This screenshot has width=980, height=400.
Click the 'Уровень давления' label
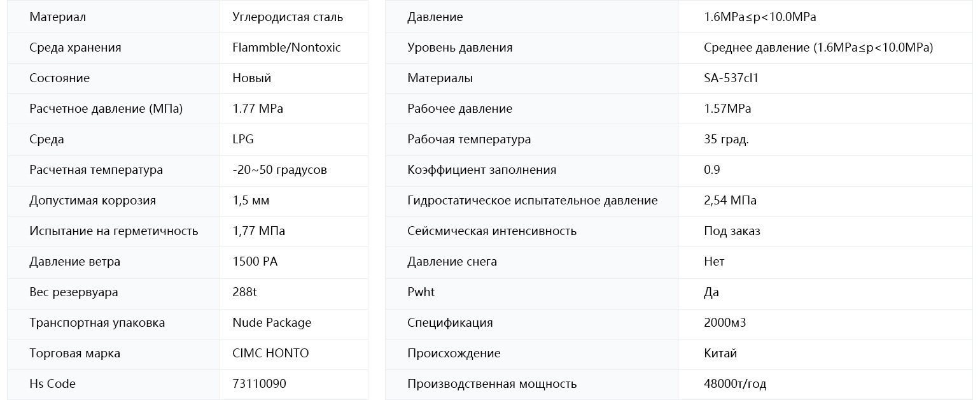click(x=459, y=48)
